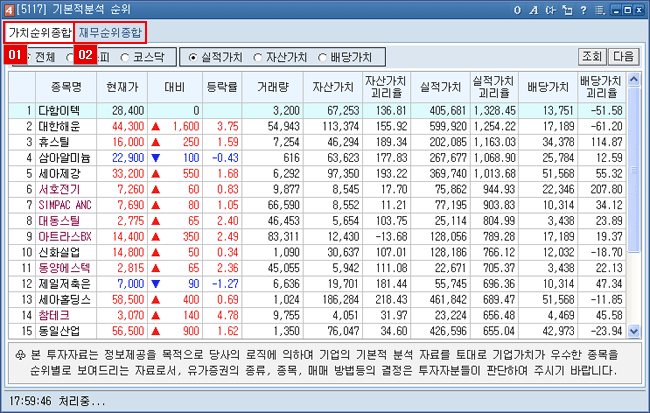Click the font size 'A' icon in title bar

pos(534,9)
